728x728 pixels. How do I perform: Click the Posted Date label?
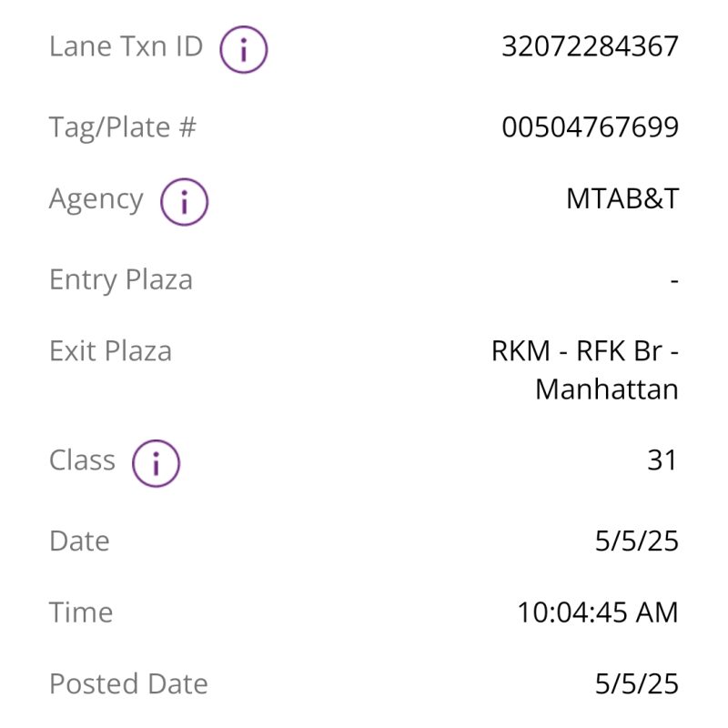click(128, 683)
